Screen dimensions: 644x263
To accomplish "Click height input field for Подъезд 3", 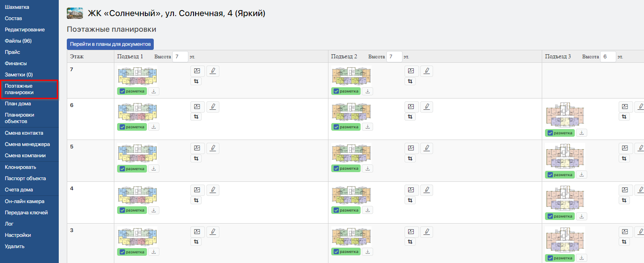I will [608, 57].
